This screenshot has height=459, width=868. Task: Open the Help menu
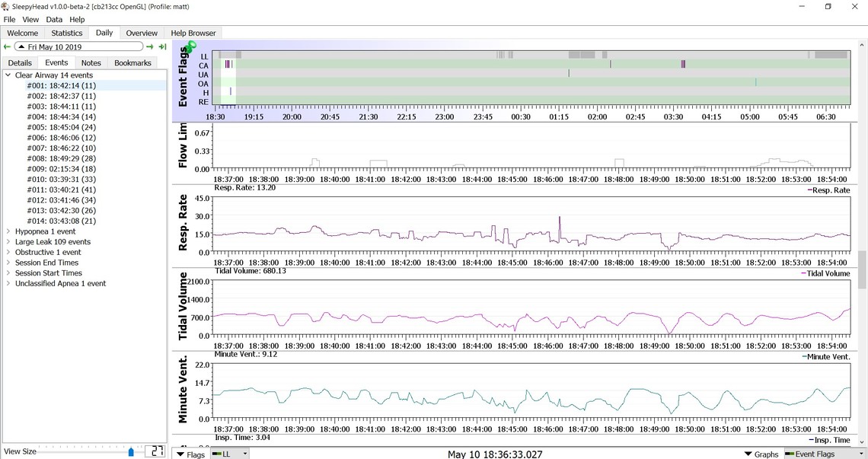pyautogui.click(x=77, y=19)
